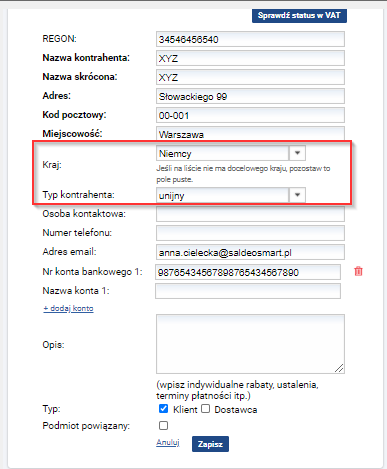Click the Adres email input field

(250, 252)
